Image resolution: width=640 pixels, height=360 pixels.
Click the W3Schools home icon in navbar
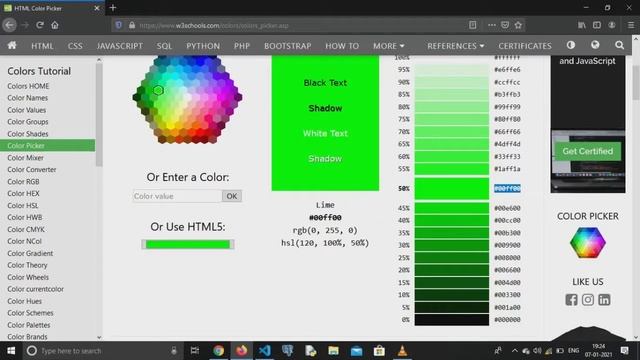(12, 45)
